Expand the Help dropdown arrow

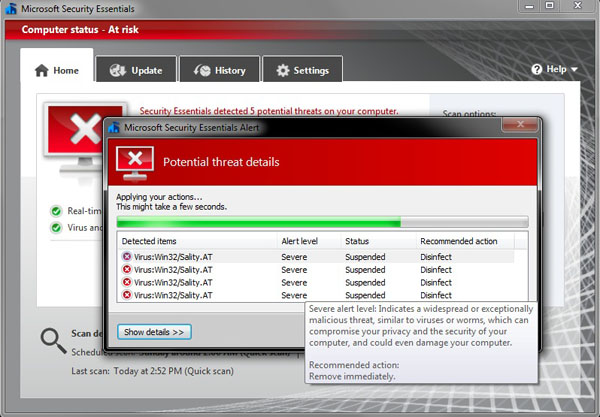coord(574,69)
